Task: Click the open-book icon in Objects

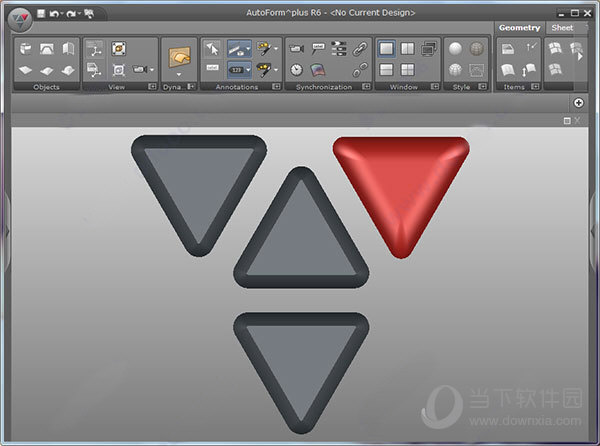Action: click(x=68, y=49)
